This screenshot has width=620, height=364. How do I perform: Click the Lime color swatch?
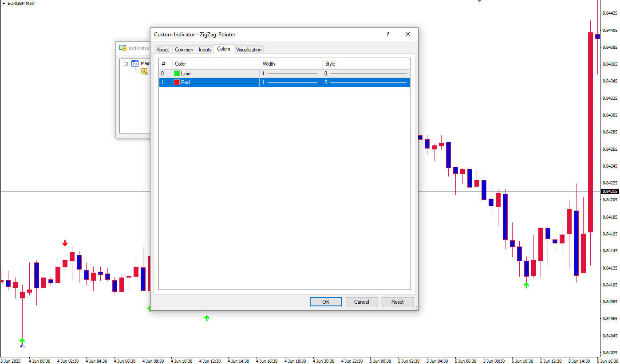click(x=177, y=74)
